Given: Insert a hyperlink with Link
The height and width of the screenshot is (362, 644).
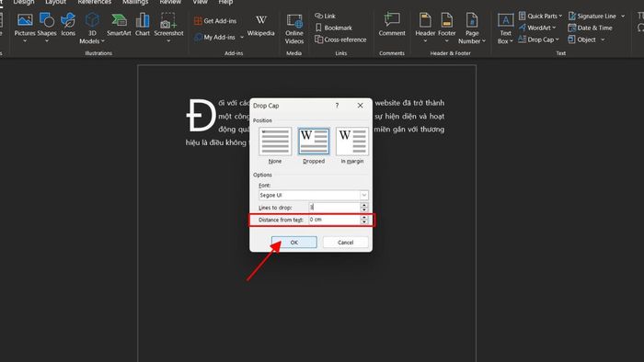Looking at the screenshot, I should point(325,16).
